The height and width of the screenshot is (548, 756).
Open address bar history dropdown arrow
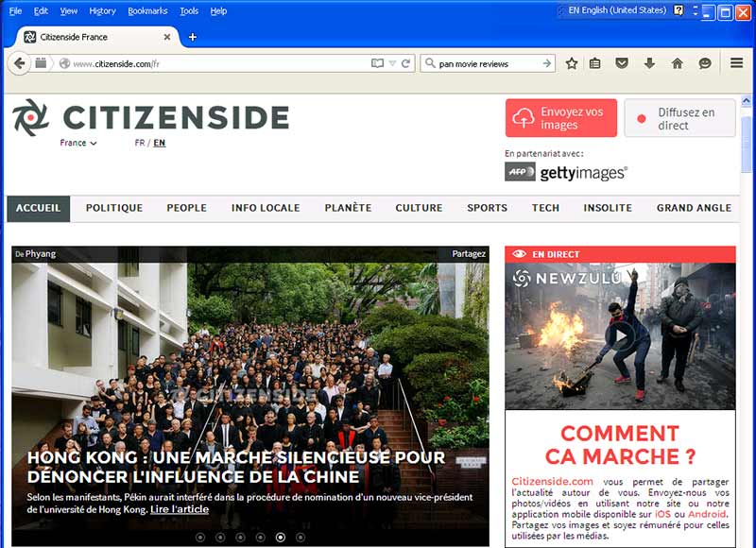click(x=392, y=63)
